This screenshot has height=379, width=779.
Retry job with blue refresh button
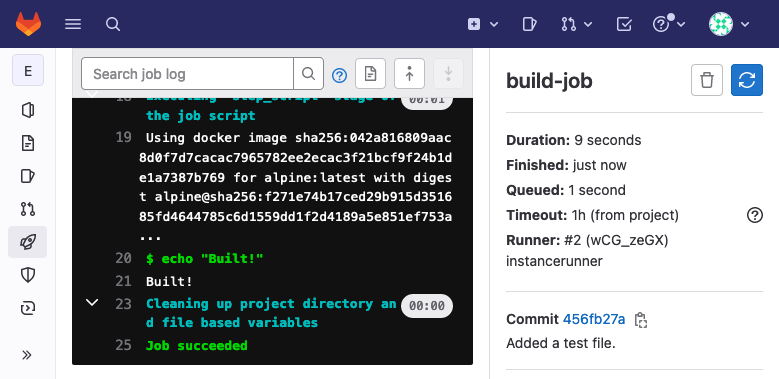(x=747, y=79)
